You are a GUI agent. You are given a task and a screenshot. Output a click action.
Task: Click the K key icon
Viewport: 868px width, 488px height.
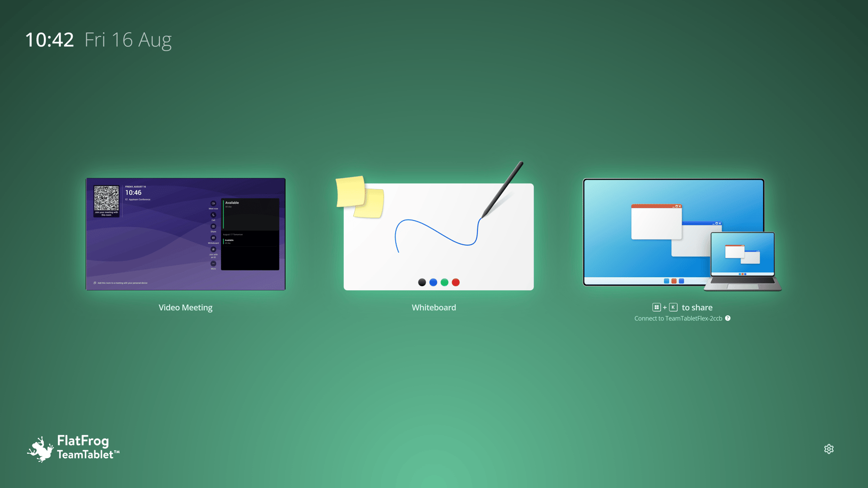coord(673,307)
